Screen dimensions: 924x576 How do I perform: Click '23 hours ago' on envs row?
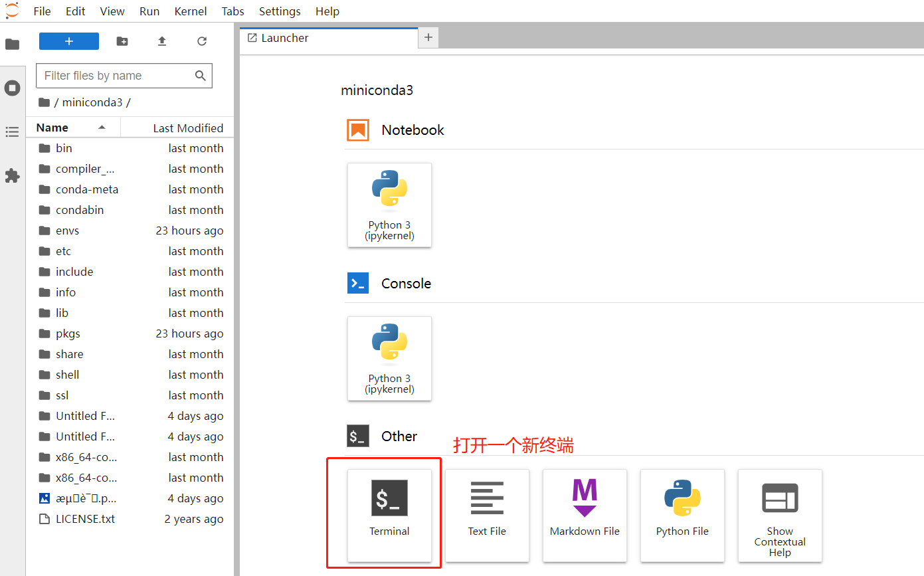189,231
